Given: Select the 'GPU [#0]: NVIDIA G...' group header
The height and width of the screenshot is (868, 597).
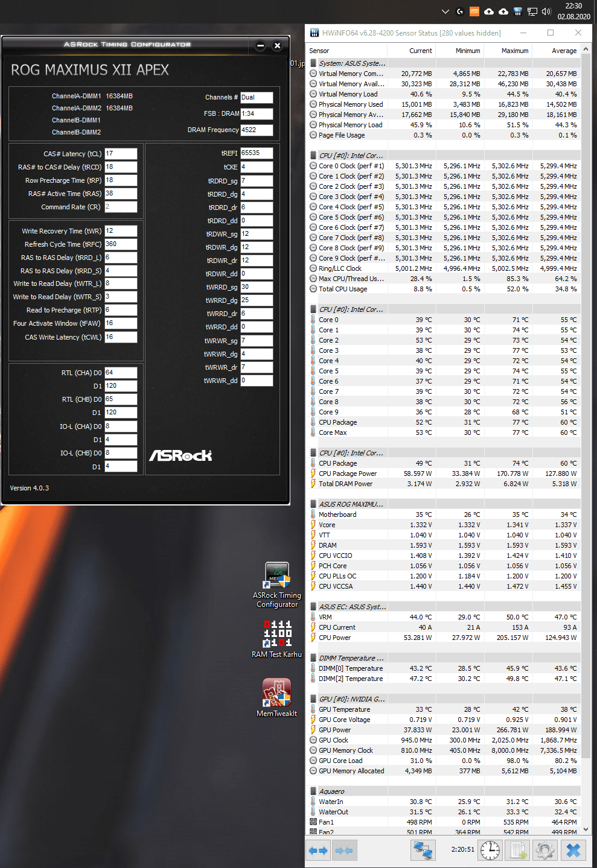Looking at the screenshot, I should tap(443, 699).
